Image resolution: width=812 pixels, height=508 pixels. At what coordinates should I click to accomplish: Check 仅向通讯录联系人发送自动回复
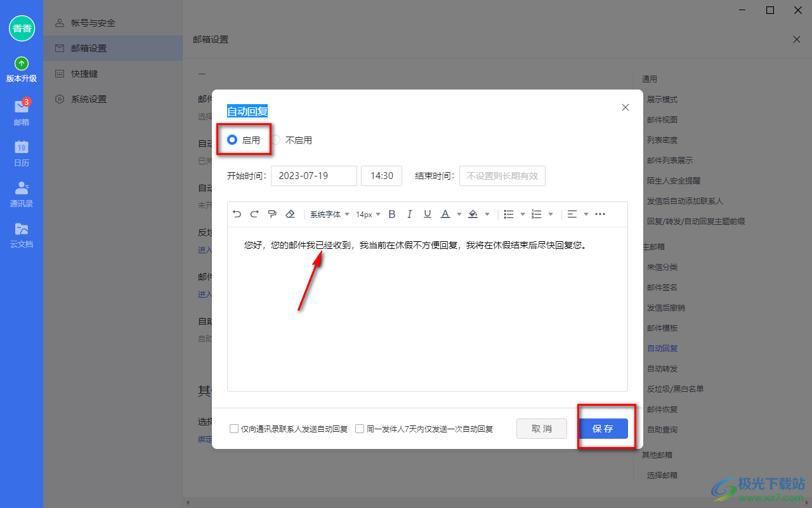[234, 429]
